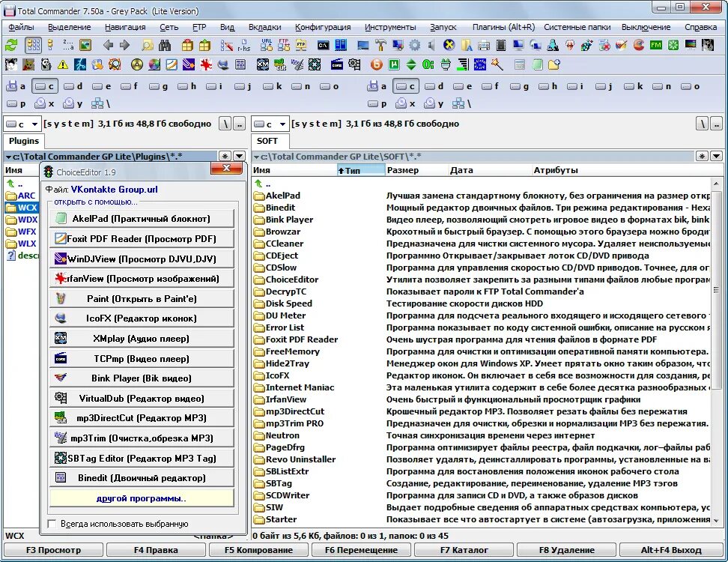
Task: Go back with the left arrow icon
Action: [108, 45]
